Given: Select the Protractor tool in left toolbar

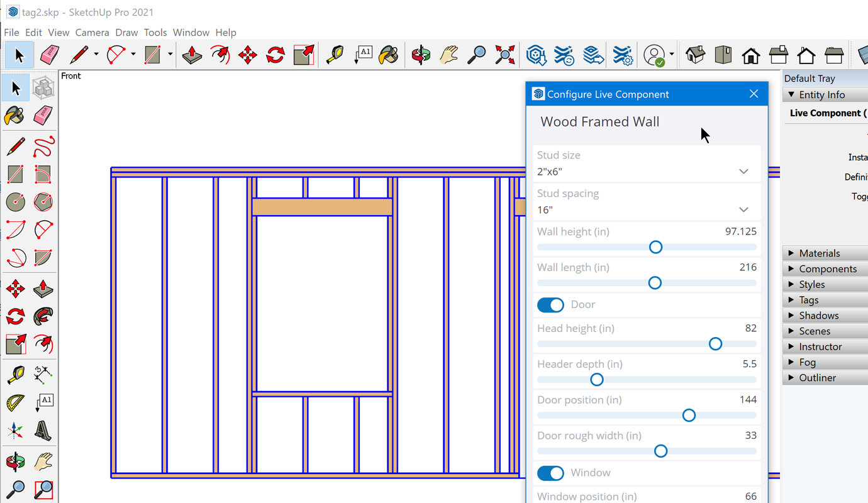Looking at the screenshot, I should (x=16, y=403).
